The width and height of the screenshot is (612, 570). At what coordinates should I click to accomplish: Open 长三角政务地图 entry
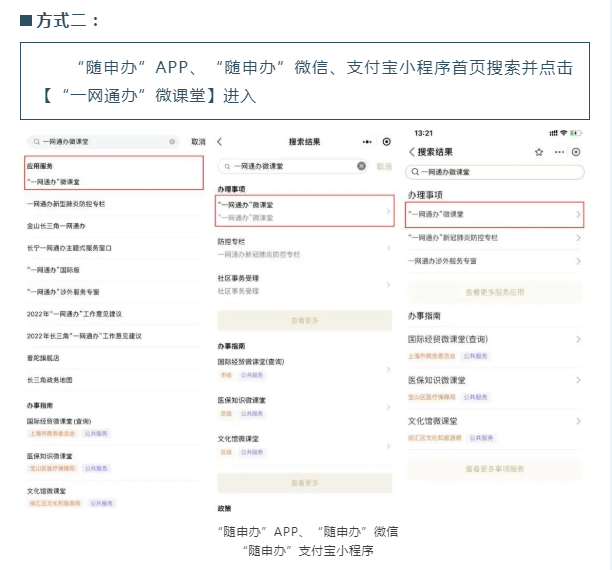click(x=50, y=379)
